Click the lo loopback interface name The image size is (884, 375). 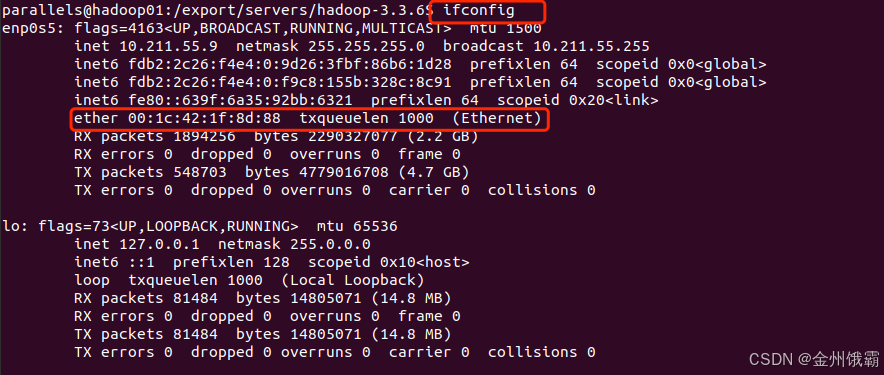click(11, 227)
